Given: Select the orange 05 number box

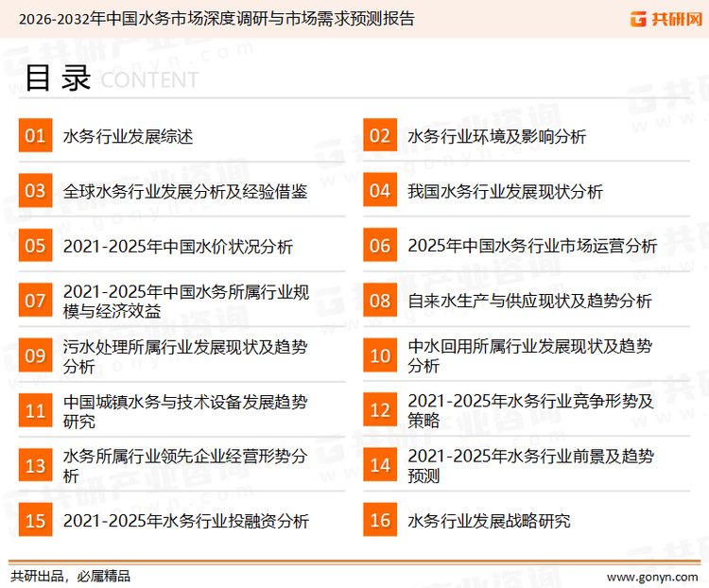Looking at the screenshot, I should [x=35, y=246].
